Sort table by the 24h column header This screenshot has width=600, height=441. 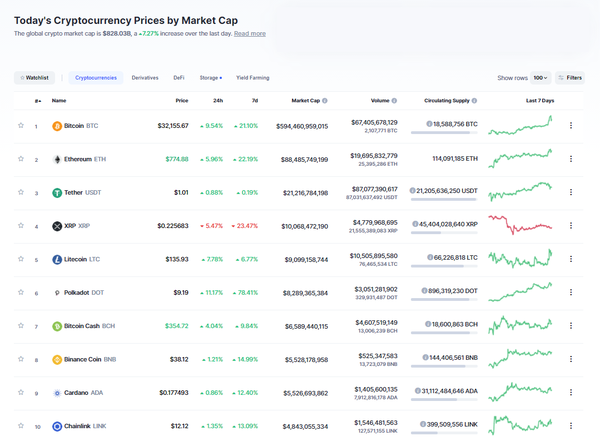[218, 101]
